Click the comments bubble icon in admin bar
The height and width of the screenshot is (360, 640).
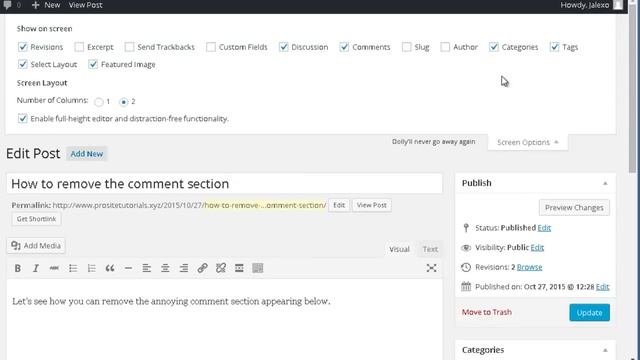(x=7, y=5)
